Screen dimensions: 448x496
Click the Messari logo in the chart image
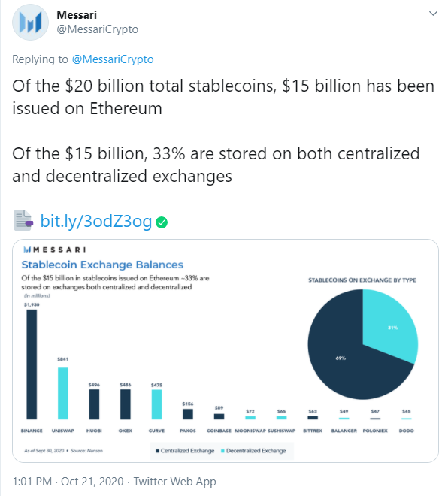[x=54, y=250]
